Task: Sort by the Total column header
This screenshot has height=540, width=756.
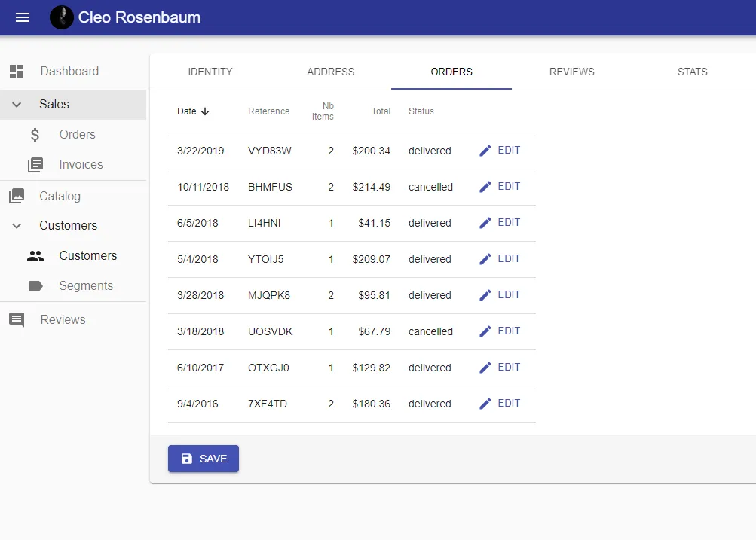Action: 381,111
